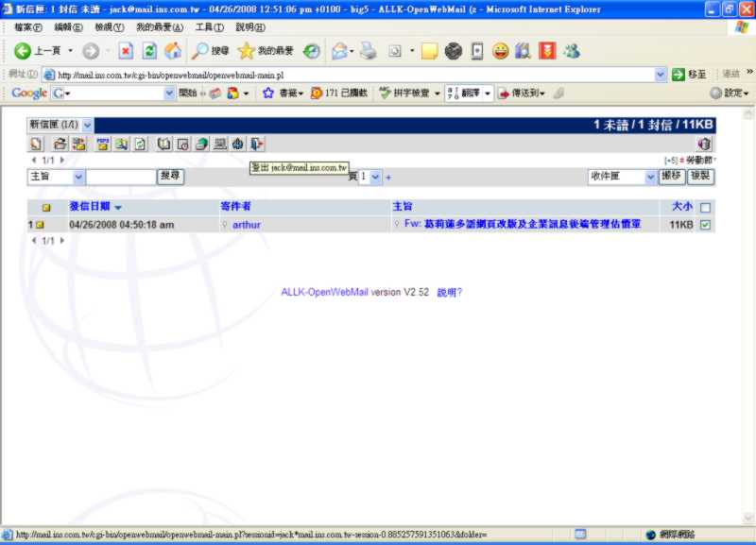Open the Google toolbar spell check dropdown
This screenshot has width=756, height=545.
click(437, 93)
